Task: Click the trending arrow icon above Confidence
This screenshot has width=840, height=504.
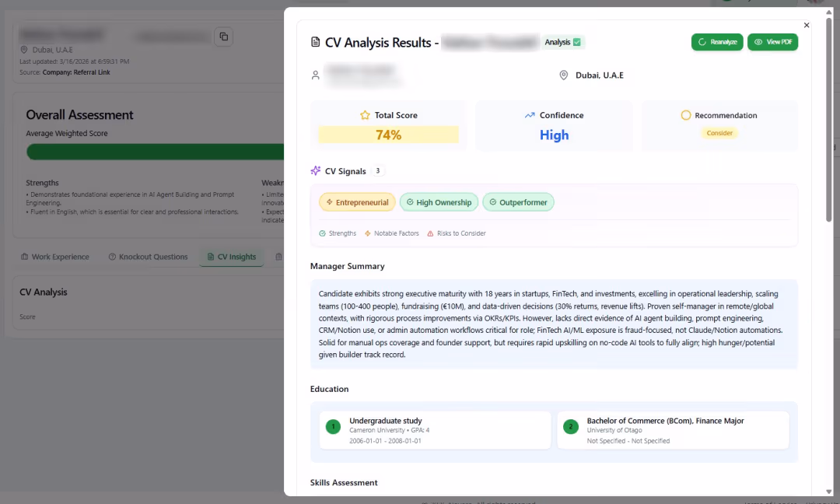Action: tap(530, 114)
